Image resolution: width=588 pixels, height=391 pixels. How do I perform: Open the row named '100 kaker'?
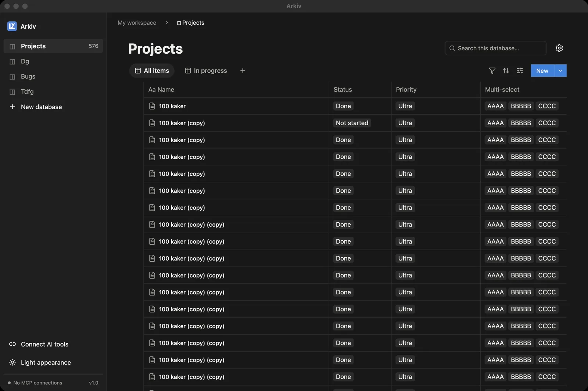tap(172, 106)
